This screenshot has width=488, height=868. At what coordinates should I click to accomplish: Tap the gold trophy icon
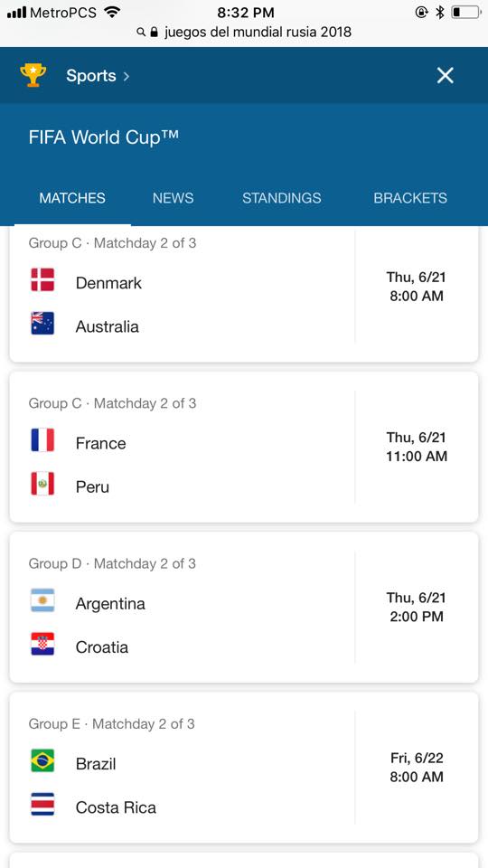pos(33,75)
